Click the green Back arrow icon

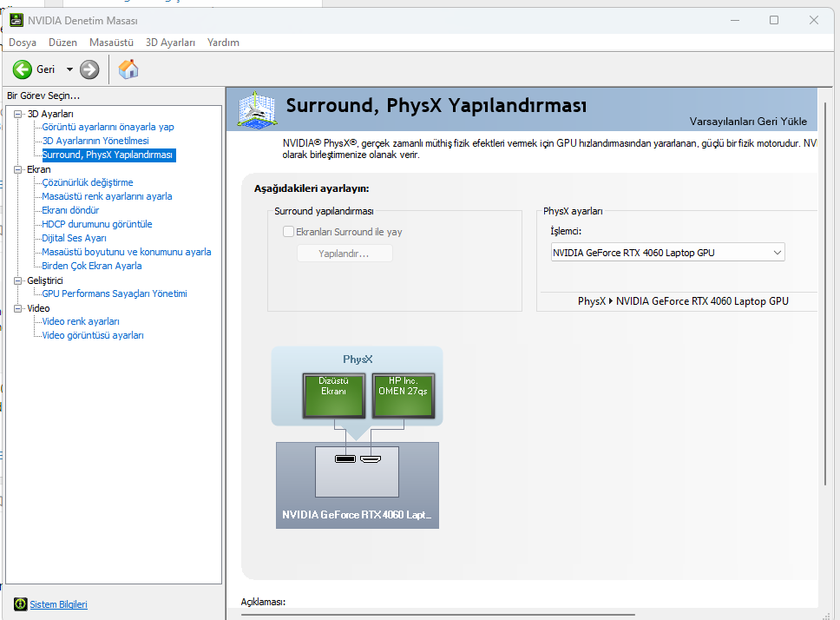pos(23,69)
